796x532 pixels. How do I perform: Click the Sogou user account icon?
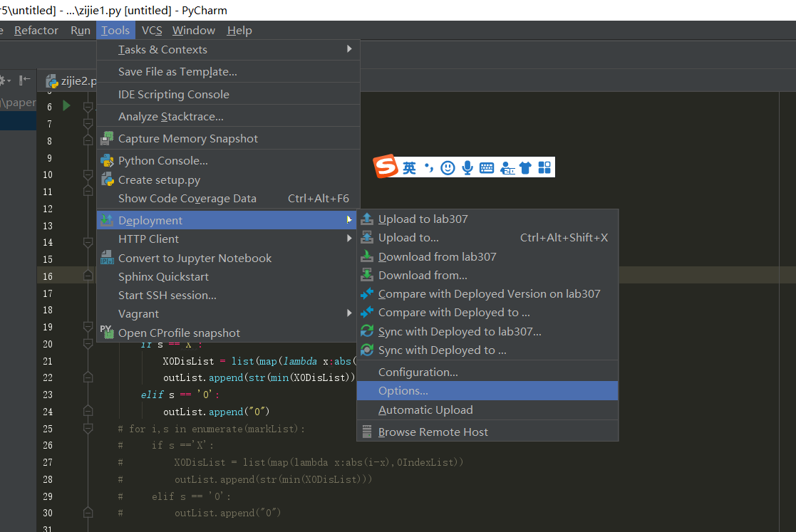[x=507, y=168]
